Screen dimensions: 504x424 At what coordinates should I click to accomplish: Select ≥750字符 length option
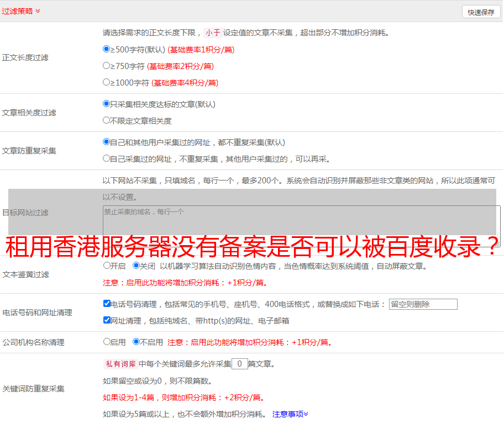click(x=106, y=66)
